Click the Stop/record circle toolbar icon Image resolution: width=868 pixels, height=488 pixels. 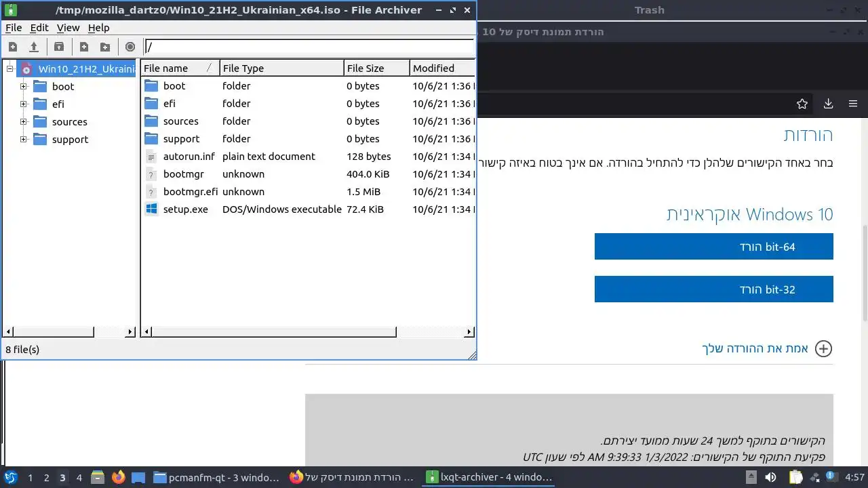(x=130, y=47)
